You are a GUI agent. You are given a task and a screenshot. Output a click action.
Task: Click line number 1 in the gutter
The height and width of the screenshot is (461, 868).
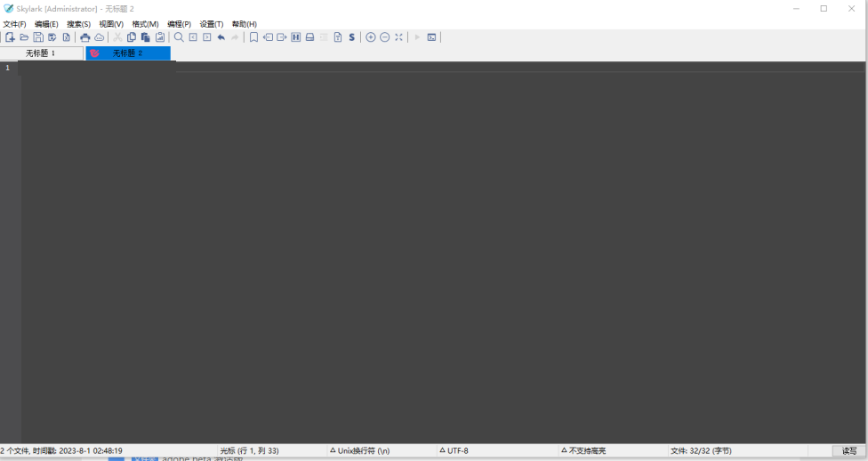coord(8,68)
